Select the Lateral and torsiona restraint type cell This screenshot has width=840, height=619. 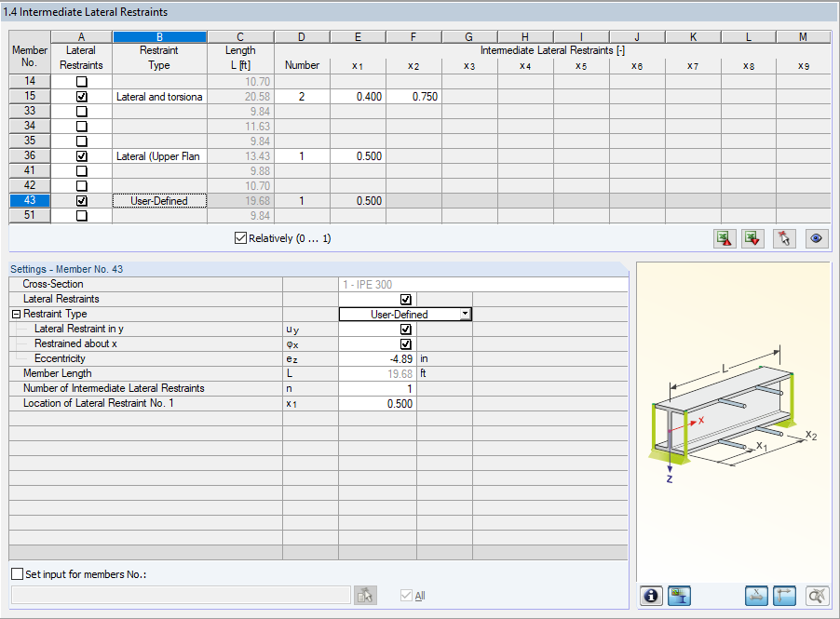[159, 97]
